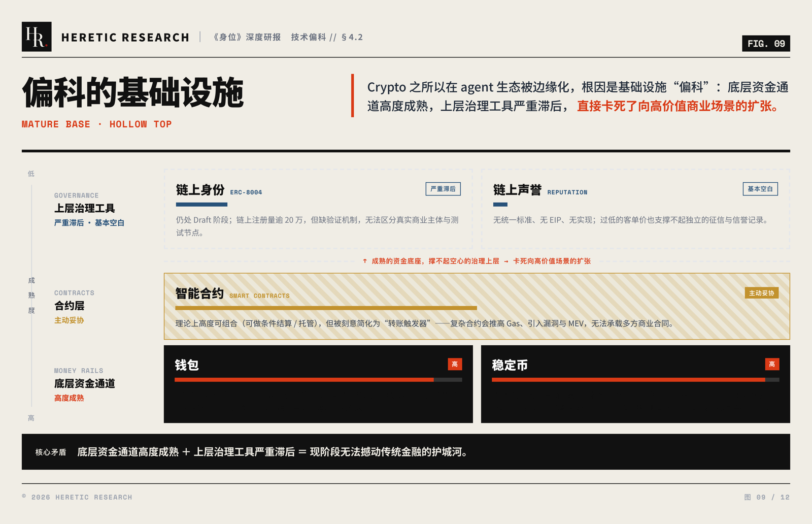Click the header text 《身位》深度研报
The image size is (812, 524).
coord(247,37)
